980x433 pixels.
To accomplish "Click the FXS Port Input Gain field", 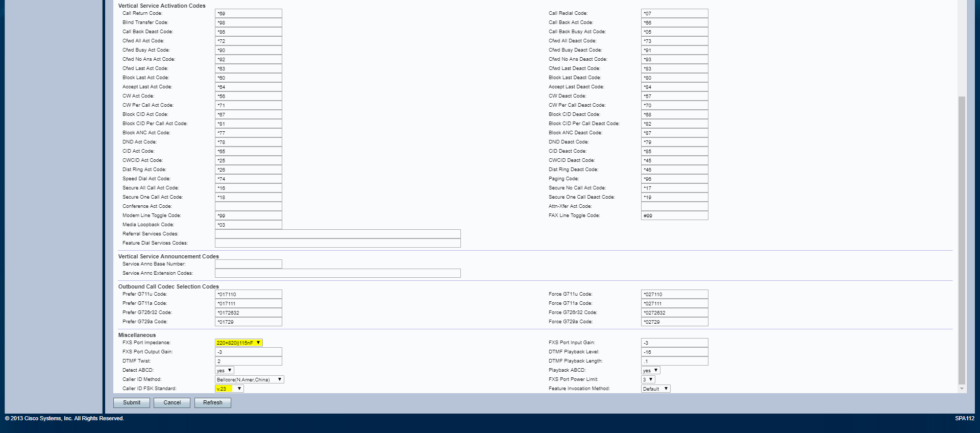I will click(x=674, y=343).
